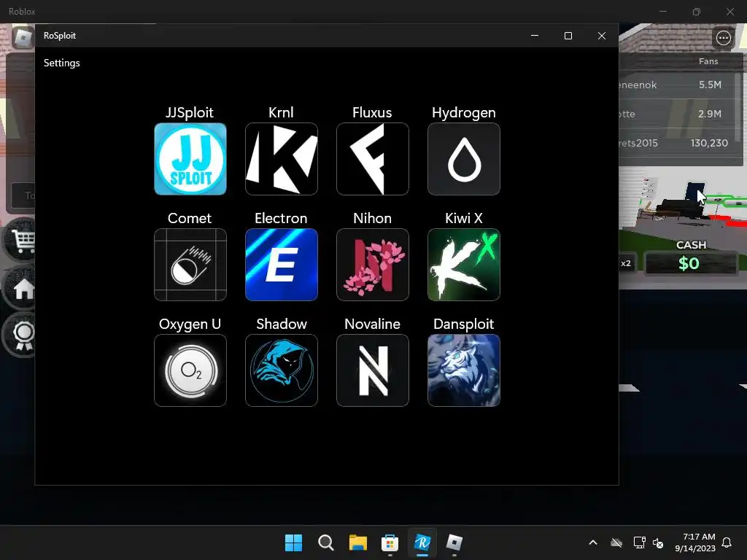Open the Dansploit tiger icon
Screen dimensions: 747x560
pos(463,370)
